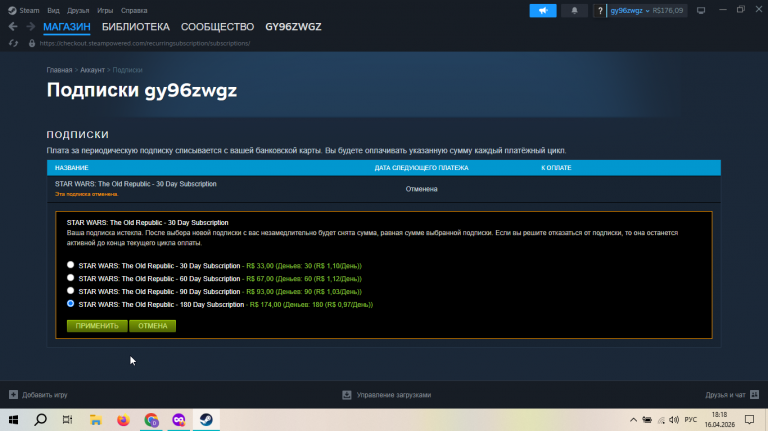
Task: Open Windows Start menu
Action: 13,420
